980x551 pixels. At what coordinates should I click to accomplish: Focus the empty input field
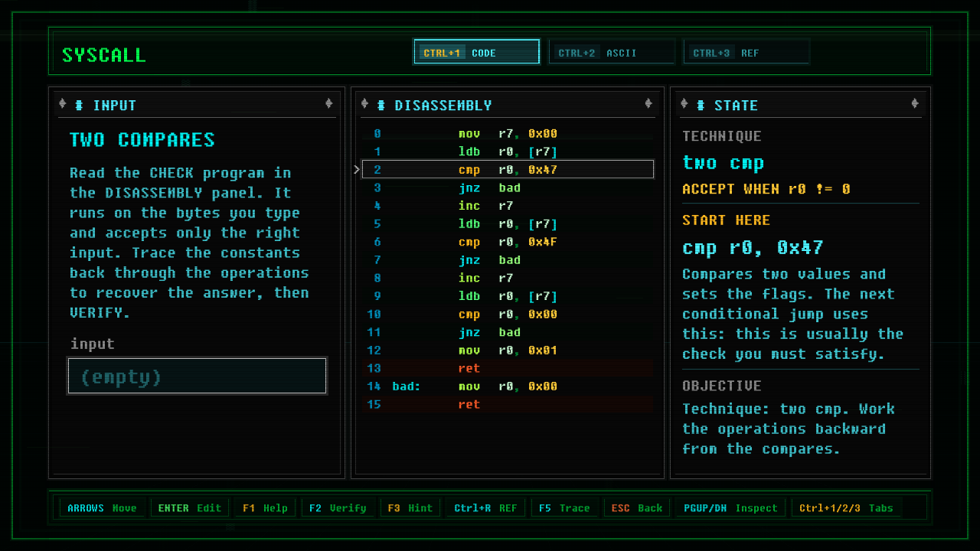click(x=198, y=376)
